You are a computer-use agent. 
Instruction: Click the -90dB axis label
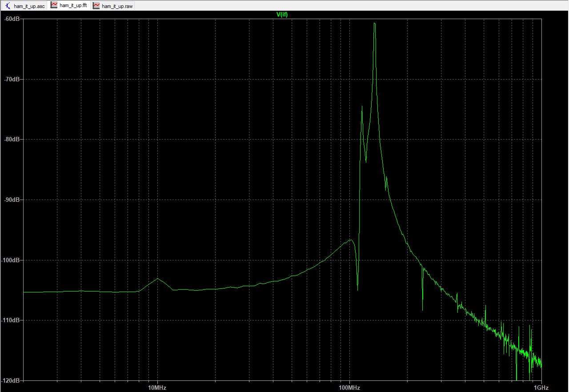12,200
